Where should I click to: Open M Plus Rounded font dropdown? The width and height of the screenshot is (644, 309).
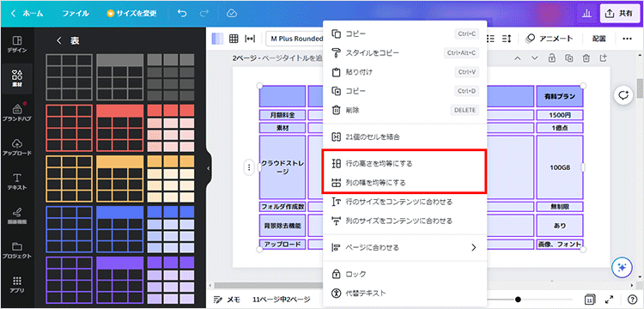(x=295, y=39)
